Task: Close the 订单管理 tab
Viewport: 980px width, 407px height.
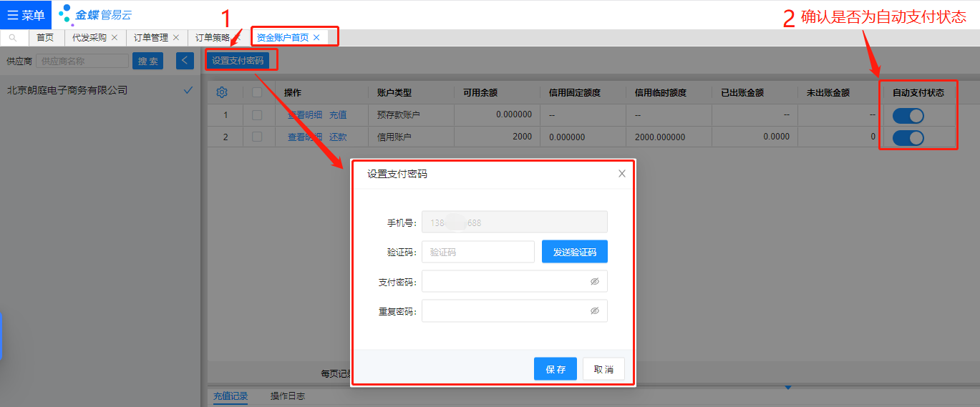Action: 176,37
